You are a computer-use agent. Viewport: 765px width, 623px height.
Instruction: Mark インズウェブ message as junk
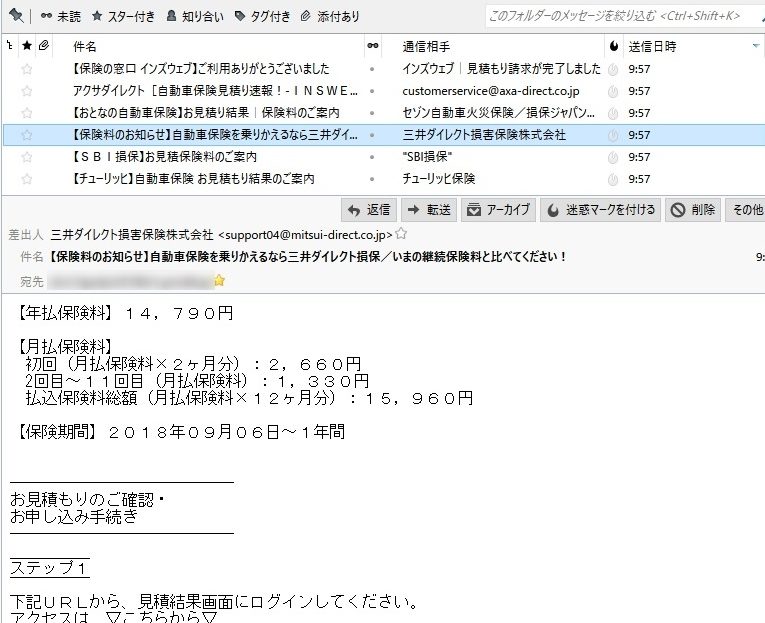click(613, 70)
